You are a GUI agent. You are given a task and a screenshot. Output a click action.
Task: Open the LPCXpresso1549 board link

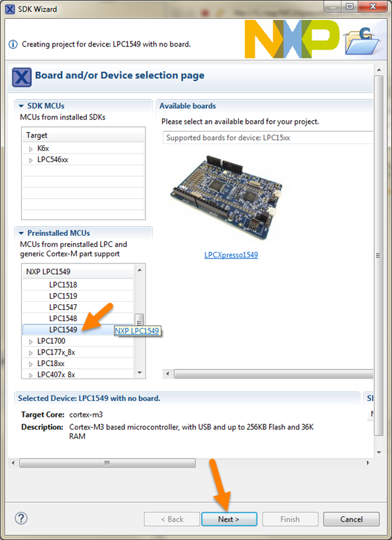pos(231,255)
